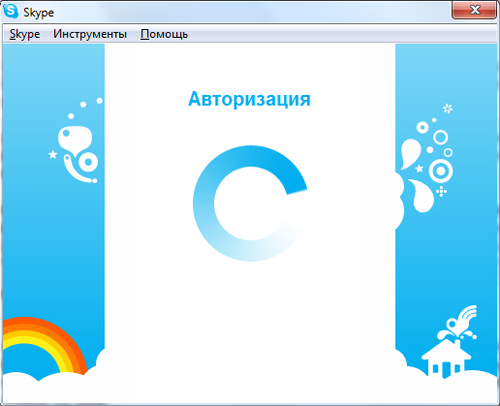Open the Инструменты menu

[x=90, y=34]
